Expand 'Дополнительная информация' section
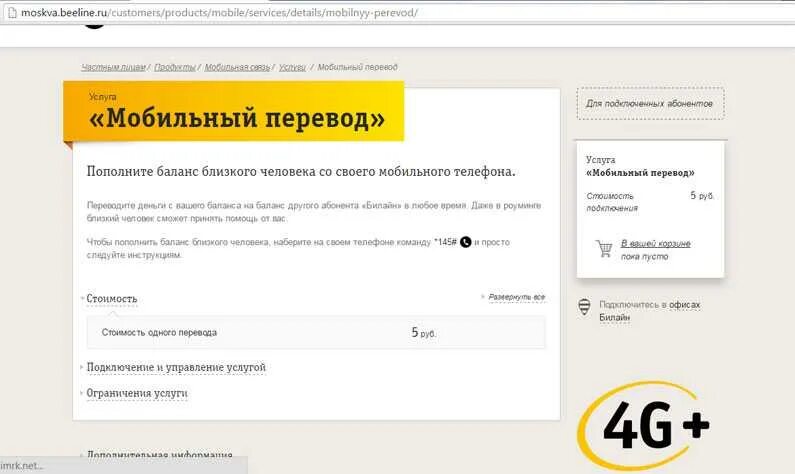This screenshot has width=795, height=474. (159, 455)
